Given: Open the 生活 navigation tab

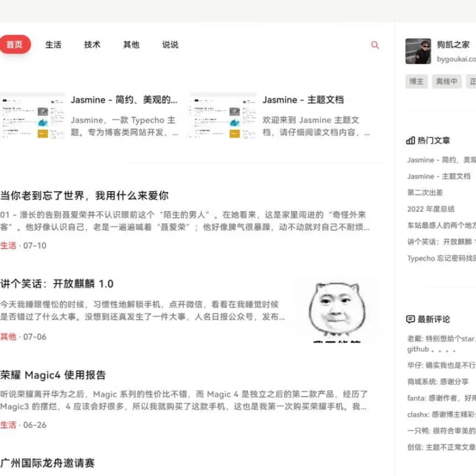Looking at the screenshot, I should [x=54, y=45].
